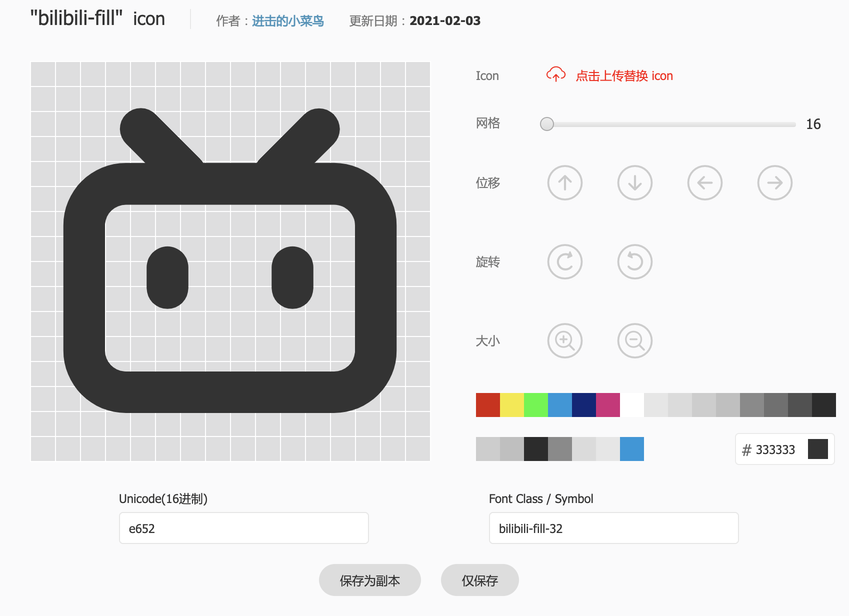Image resolution: width=849 pixels, height=616 pixels.
Task: Click the Unicode field containing e652
Action: tap(244, 528)
